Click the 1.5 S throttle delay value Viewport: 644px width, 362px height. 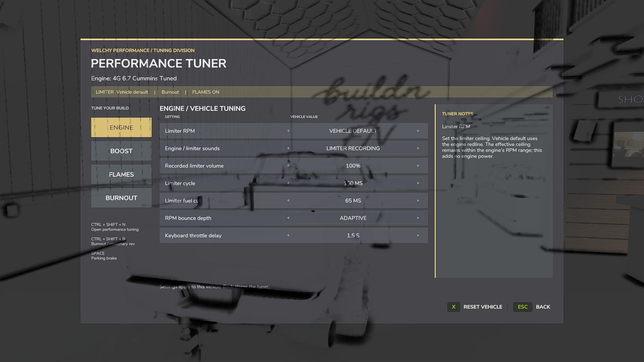coord(353,235)
